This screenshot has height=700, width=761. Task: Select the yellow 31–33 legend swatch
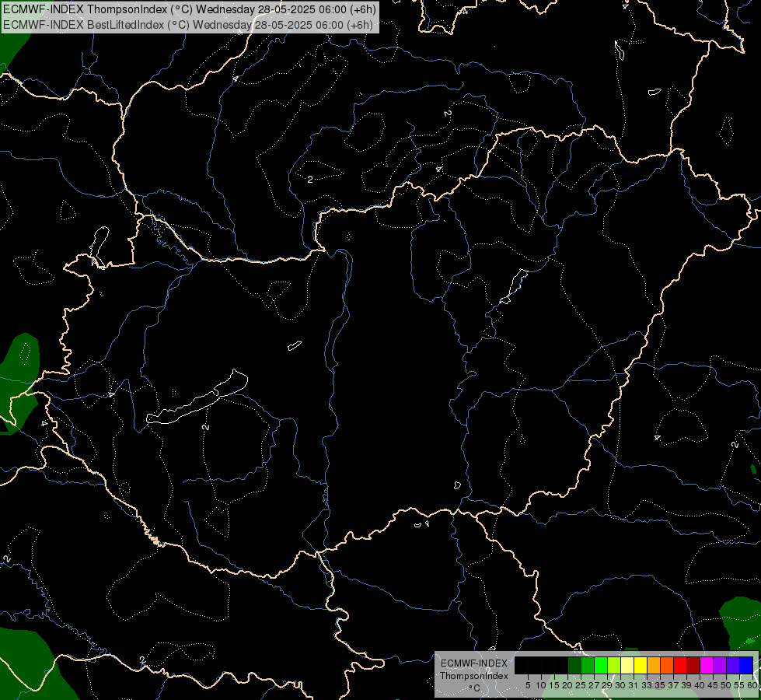[641, 665]
